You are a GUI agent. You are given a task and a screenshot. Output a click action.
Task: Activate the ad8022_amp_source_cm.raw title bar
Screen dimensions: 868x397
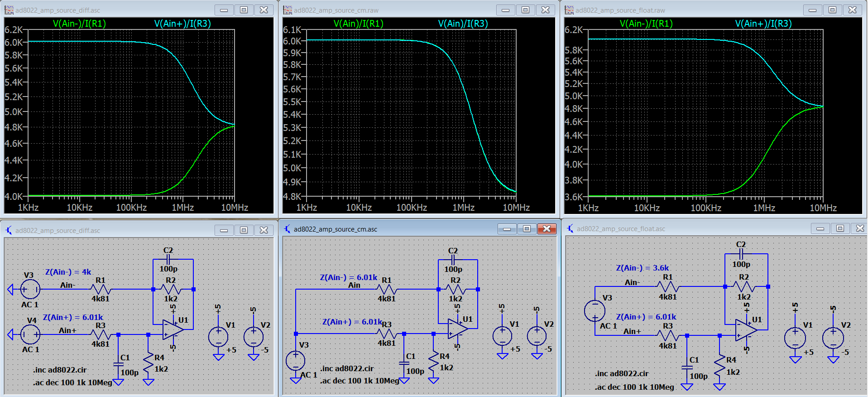tap(419, 10)
